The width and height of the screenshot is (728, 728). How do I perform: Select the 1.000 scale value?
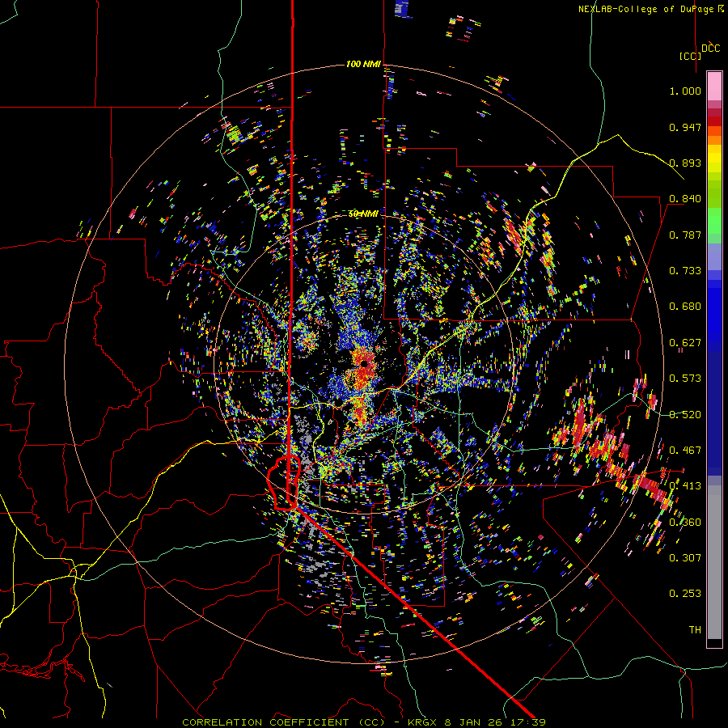pos(685,91)
